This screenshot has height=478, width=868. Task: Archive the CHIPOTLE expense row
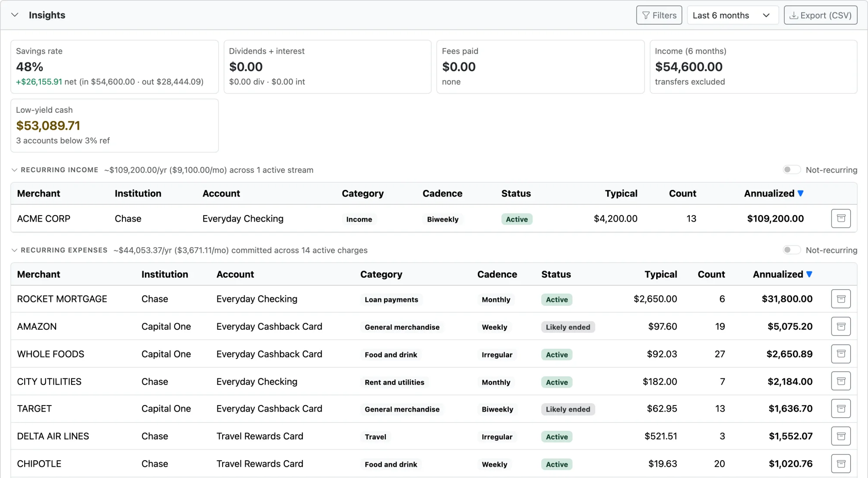point(841,464)
